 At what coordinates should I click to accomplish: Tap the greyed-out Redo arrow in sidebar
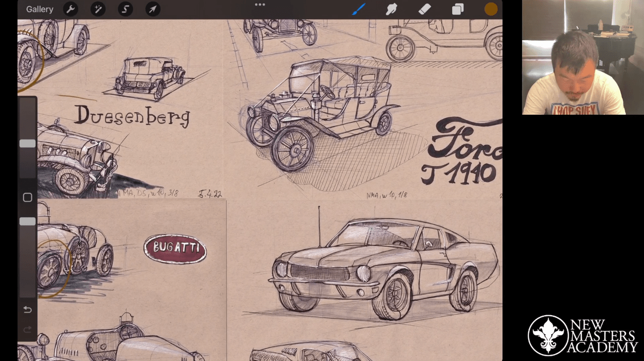(28, 329)
